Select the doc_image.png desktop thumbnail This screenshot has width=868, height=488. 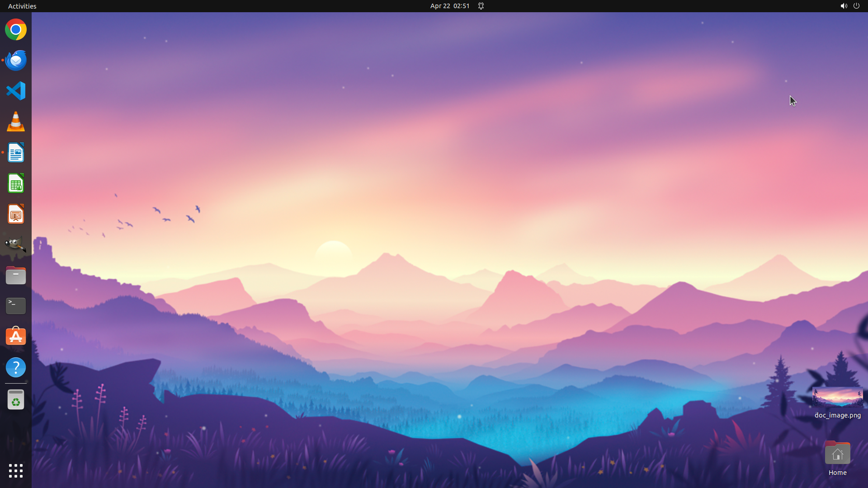coord(837,398)
